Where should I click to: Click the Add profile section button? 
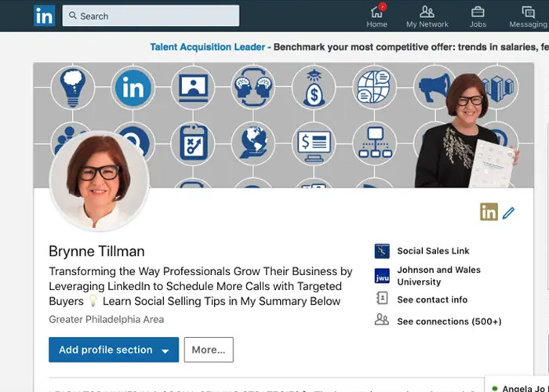(114, 350)
